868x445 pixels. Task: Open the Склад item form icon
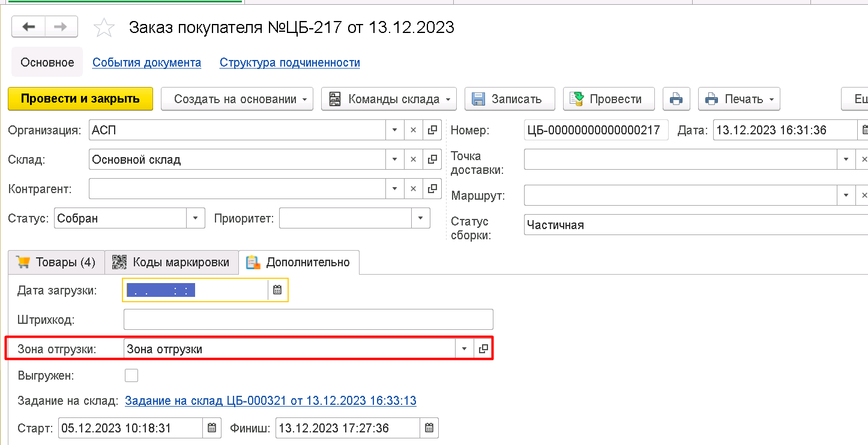click(432, 160)
